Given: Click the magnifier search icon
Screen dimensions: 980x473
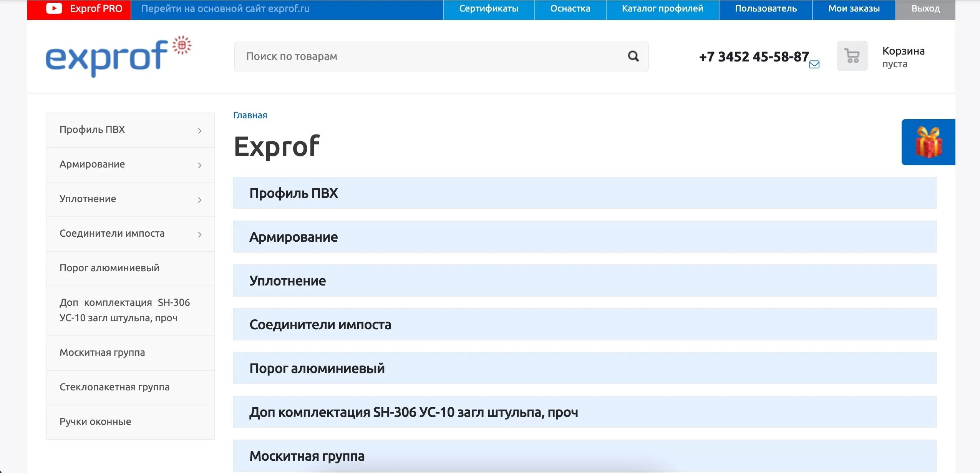Looking at the screenshot, I should [633, 56].
